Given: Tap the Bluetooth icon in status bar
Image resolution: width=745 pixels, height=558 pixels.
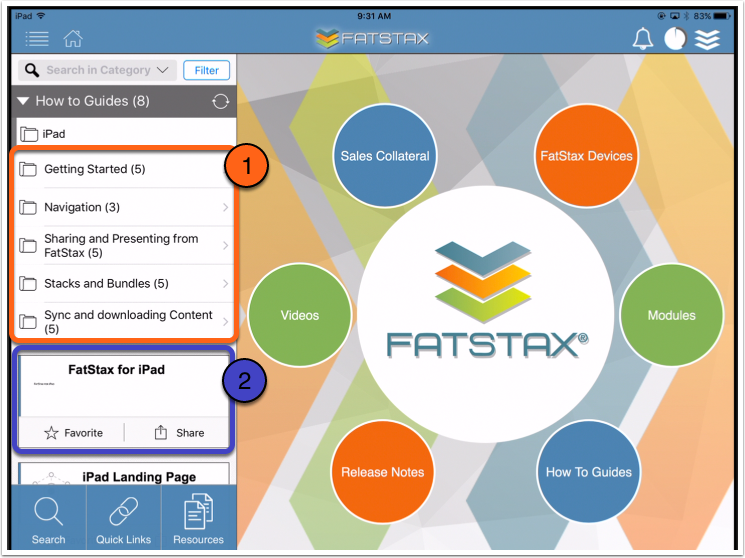Looking at the screenshot, I should tap(686, 16).
